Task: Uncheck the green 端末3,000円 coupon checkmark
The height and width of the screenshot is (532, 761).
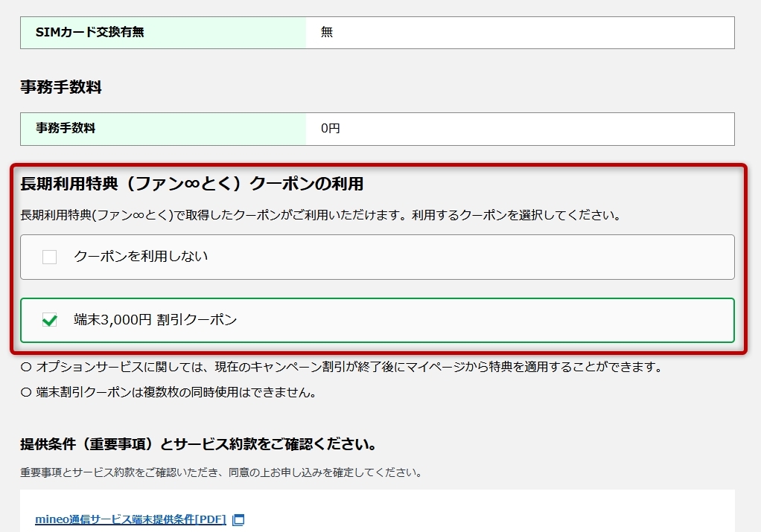Action: pos(50,321)
